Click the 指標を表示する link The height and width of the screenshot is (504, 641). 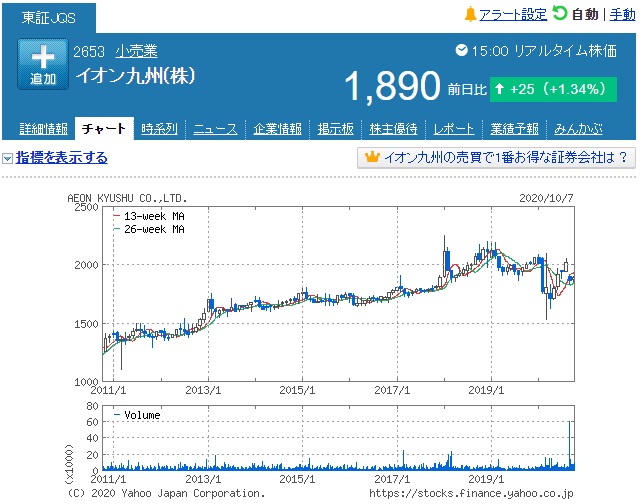[x=62, y=158]
